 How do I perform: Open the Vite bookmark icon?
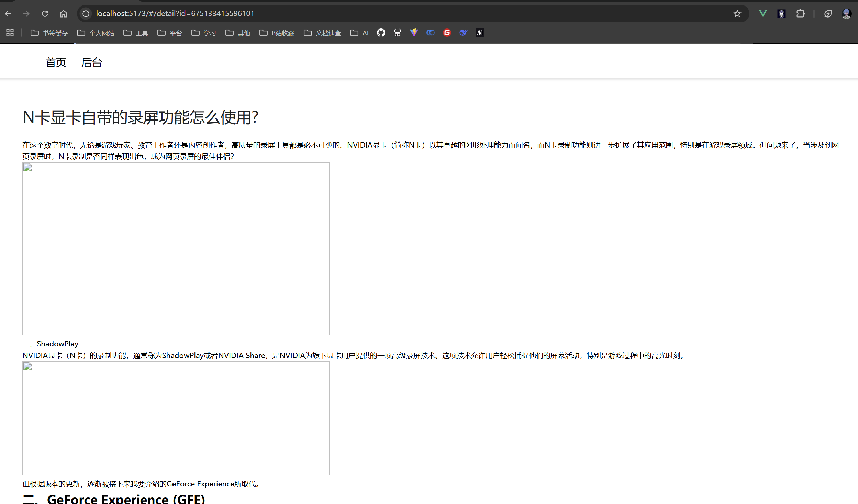click(x=414, y=33)
